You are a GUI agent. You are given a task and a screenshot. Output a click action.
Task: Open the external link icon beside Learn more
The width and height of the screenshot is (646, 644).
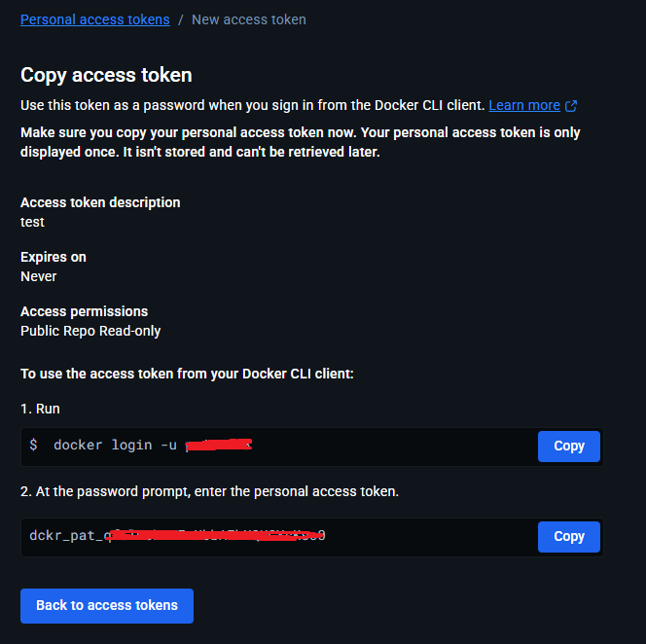[x=571, y=106]
